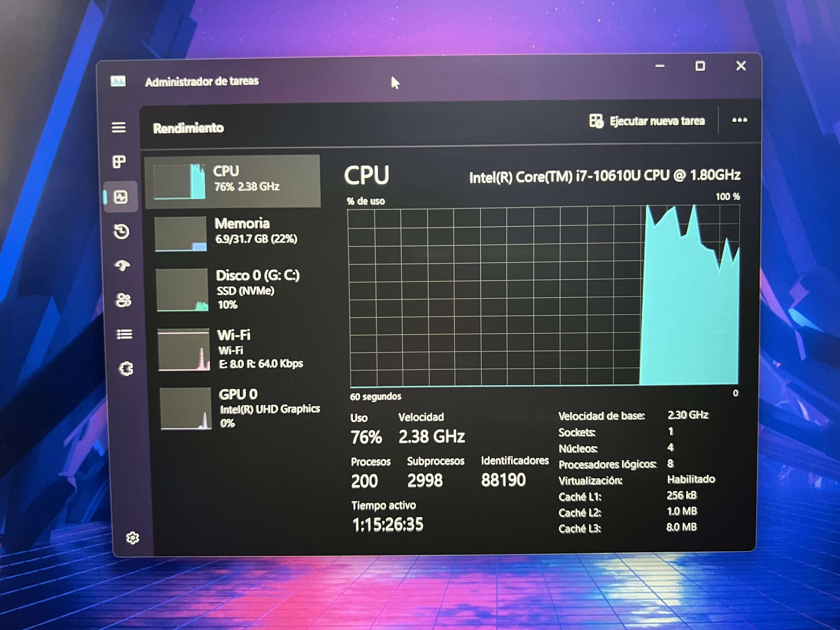Click the Velocidad de base value 2.30 GHz
Image resolution: width=840 pixels, height=630 pixels.
pos(688,415)
